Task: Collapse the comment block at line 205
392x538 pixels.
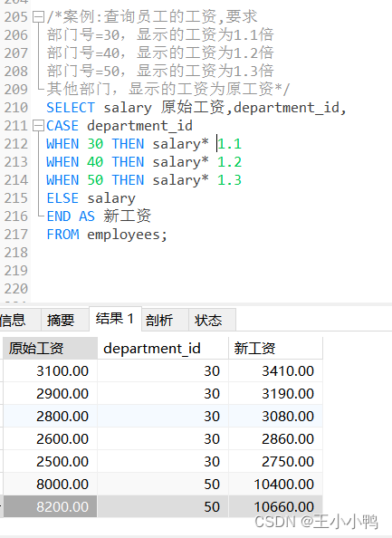Action: click(38, 17)
